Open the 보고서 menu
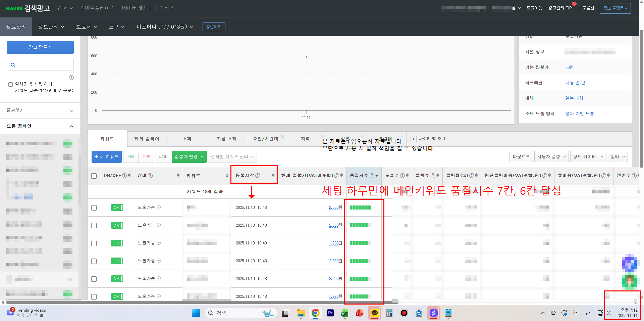644x321 pixels. pos(86,27)
